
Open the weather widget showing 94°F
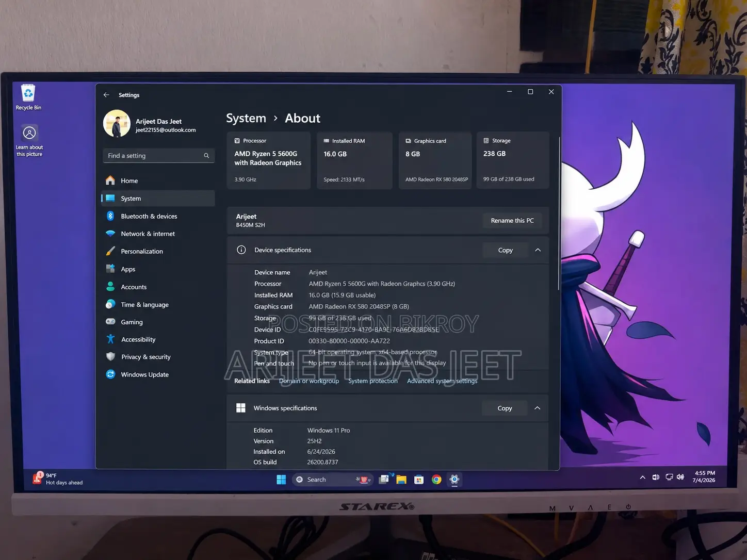pyautogui.click(x=58, y=479)
